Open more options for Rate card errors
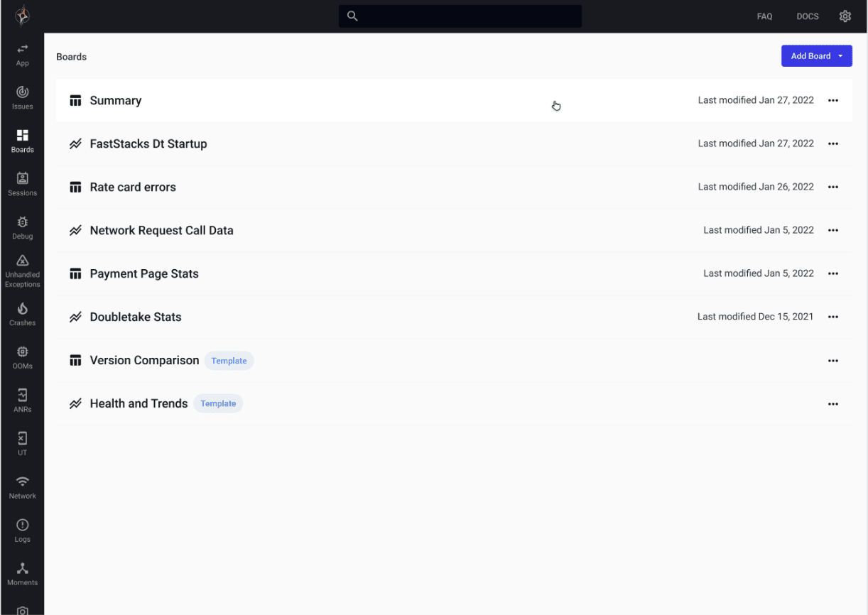The image size is (868, 615). click(x=833, y=187)
